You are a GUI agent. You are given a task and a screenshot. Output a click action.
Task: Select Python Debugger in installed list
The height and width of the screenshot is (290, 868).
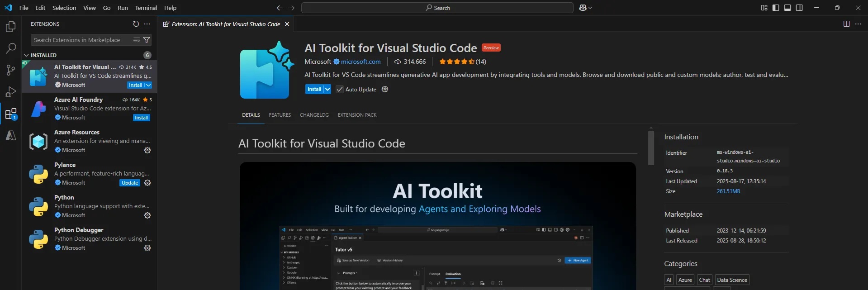[x=90, y=239]
